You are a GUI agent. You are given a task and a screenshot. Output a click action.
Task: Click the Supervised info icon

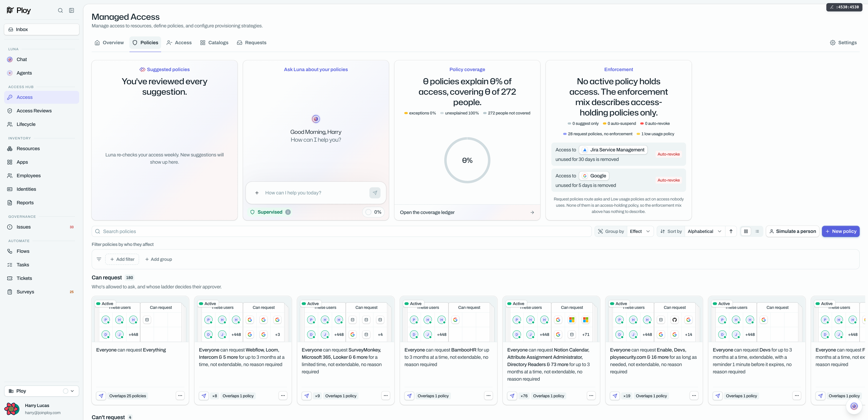[x=288, y=212]
